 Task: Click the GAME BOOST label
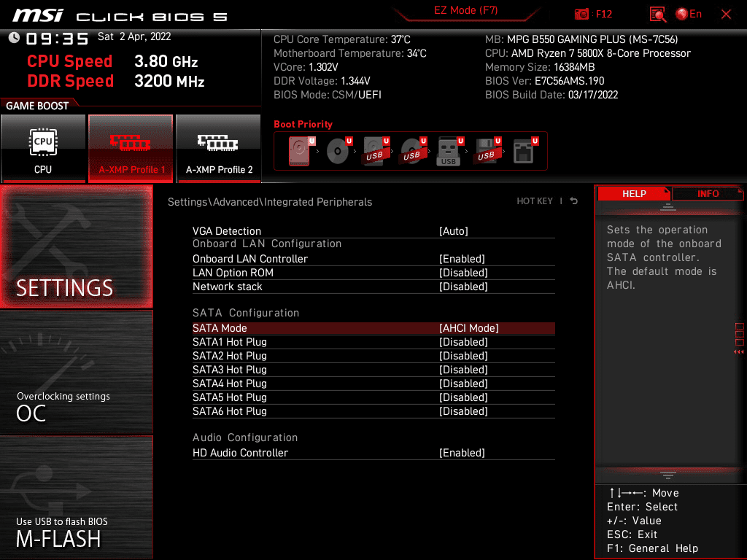37,106
